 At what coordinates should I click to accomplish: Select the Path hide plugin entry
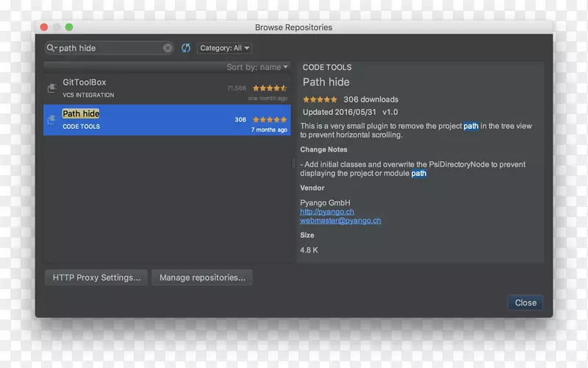click(147, 119)
